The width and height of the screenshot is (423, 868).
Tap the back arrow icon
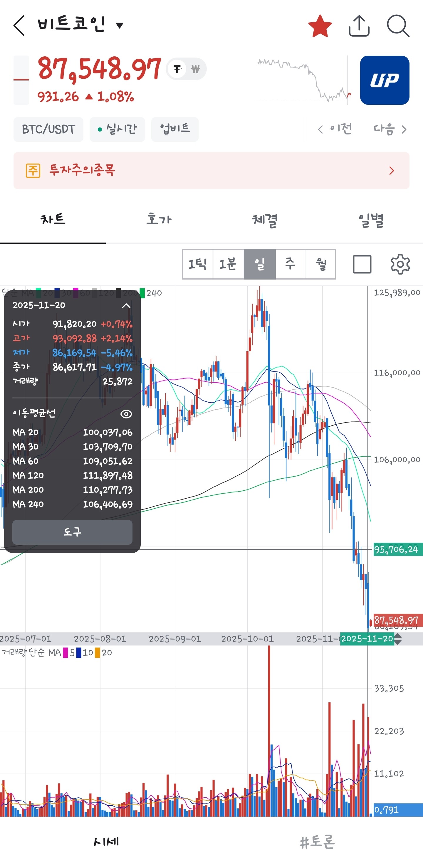[19, 25]
